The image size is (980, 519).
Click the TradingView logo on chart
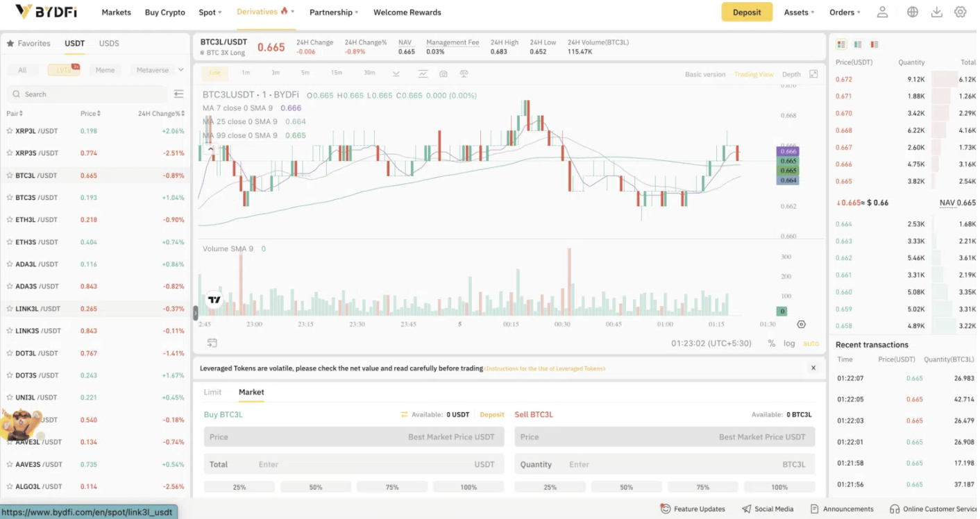coord(214,300)
